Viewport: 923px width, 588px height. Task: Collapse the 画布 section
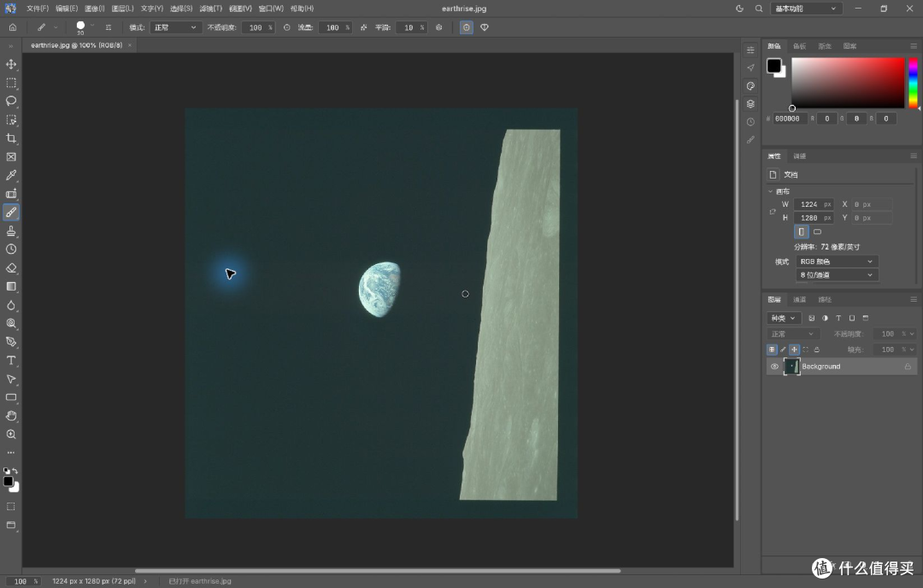click(771, 191)
